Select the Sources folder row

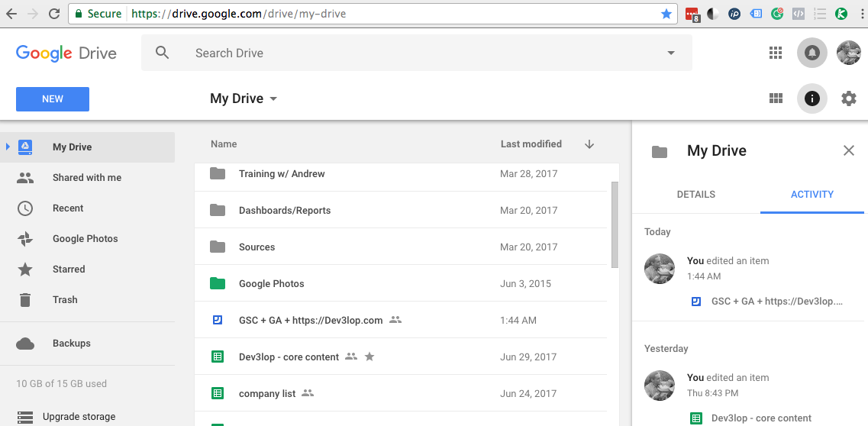pyautogui.click(x=401, y=247)
